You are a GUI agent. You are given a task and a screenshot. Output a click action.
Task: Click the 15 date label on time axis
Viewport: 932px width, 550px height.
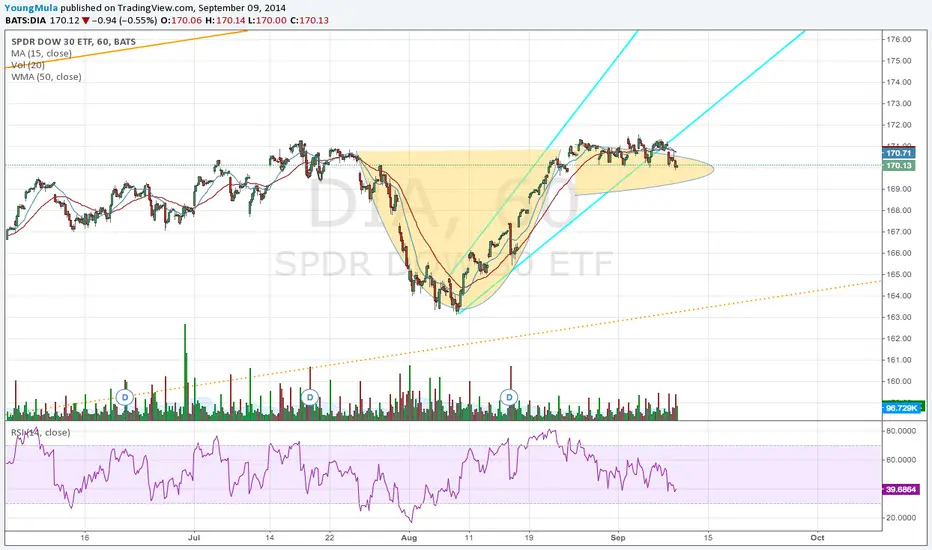[x=708, y=538]
